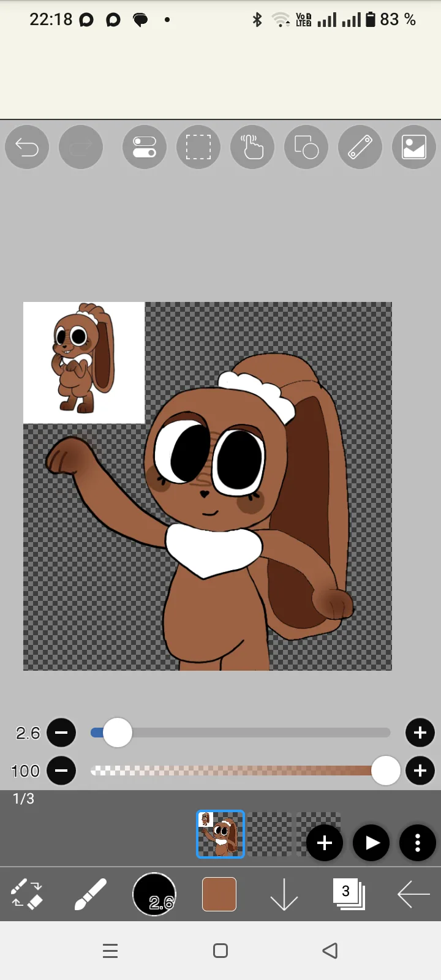Open the layers panel showing 3
Image resolution: width=441 pixels, height=980 pixels.
pos(348,894)
